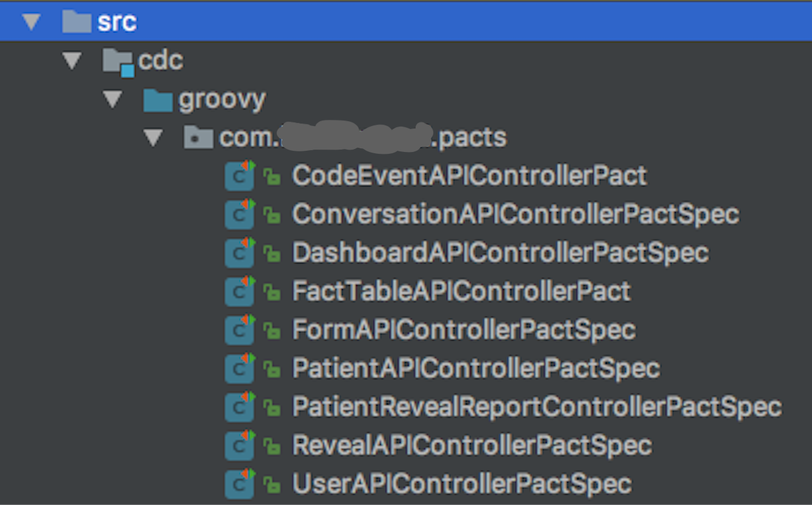This screenshot has height=505, width=812.
Task: Click the pacts package folder icon
Action: click(198, 139)
